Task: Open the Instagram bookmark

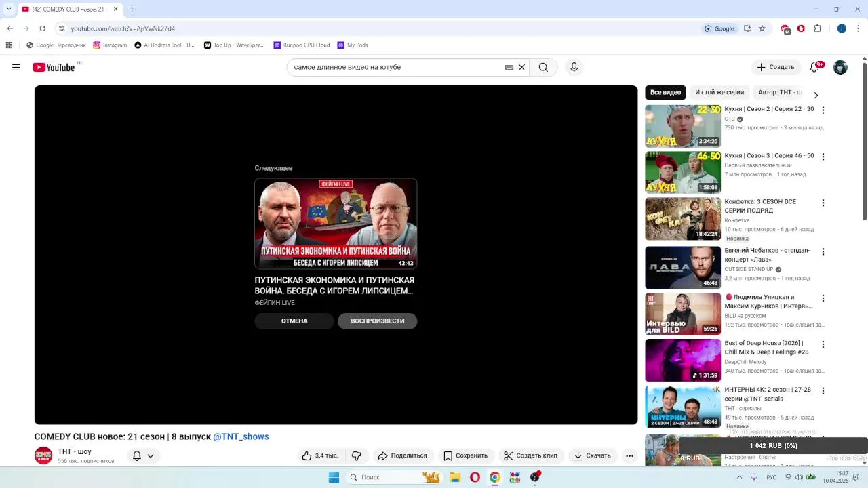Action: click(x=110, y=45)
